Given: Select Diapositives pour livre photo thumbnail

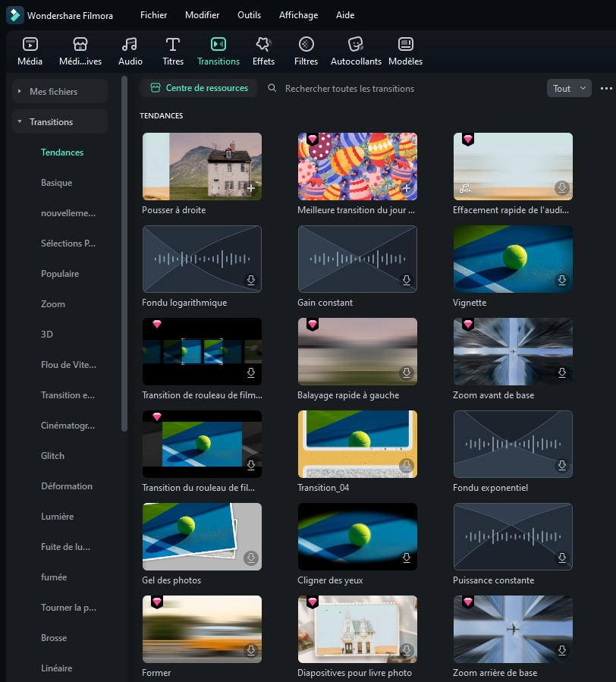Looking at the screenshot, I should coord(357,630).
